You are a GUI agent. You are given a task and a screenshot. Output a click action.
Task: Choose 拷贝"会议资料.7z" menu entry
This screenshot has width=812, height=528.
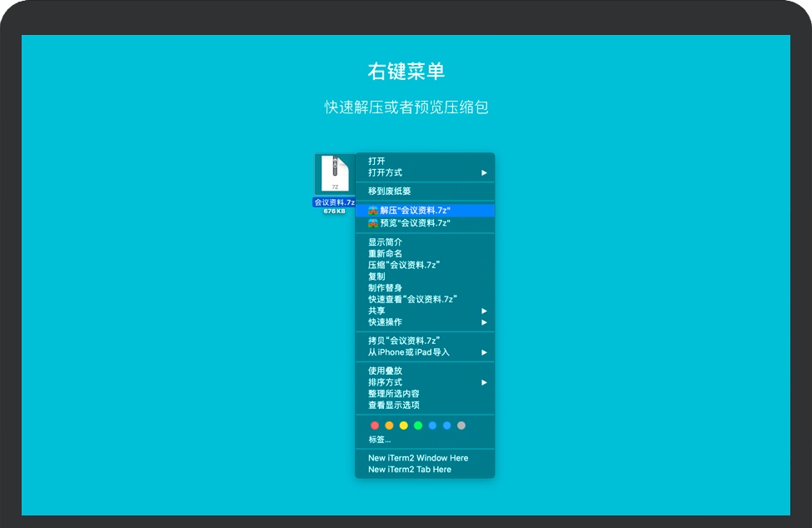pos(404,341)
